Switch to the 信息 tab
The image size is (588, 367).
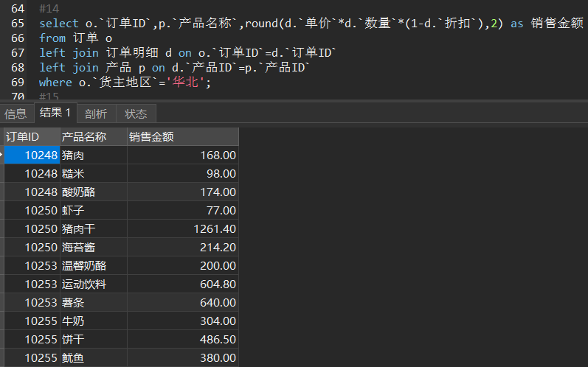15,113
